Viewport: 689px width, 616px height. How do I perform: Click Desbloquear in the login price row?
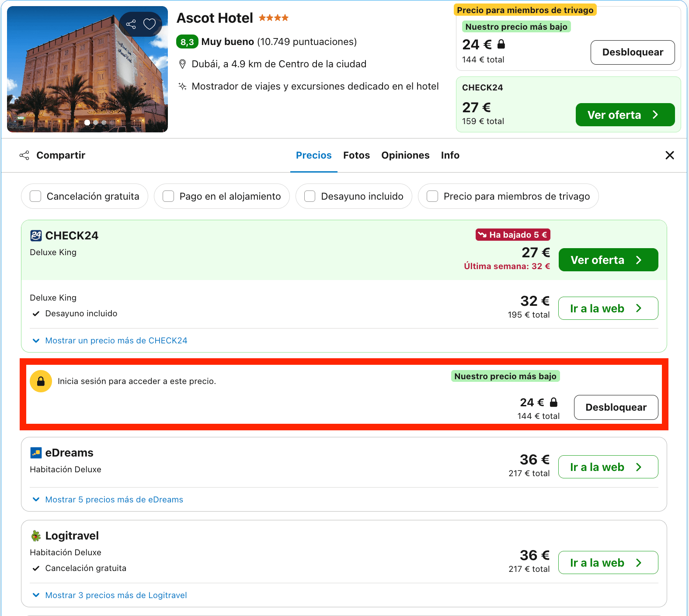click(616, 407)
